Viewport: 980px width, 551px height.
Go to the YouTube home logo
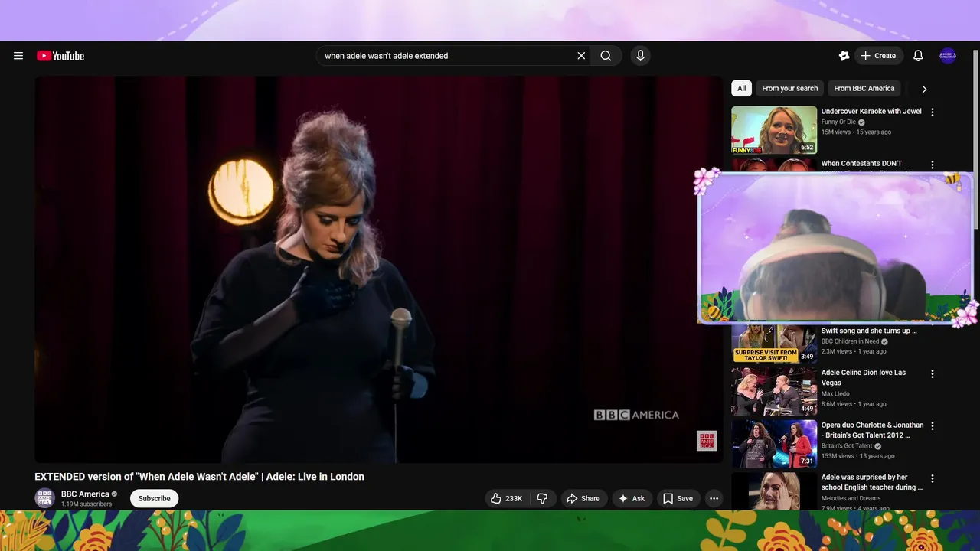click(60, 56)
